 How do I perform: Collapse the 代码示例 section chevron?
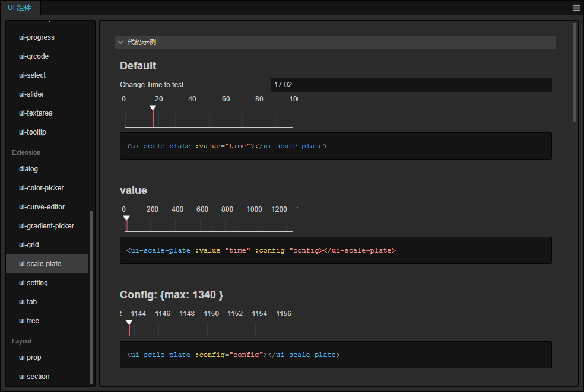(x=120, y=42)
